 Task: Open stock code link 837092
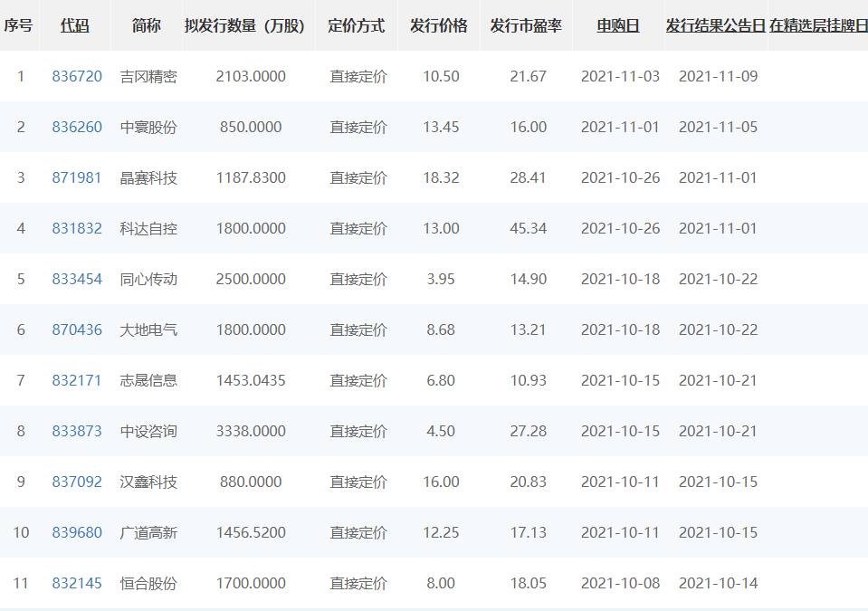point(77,482)
